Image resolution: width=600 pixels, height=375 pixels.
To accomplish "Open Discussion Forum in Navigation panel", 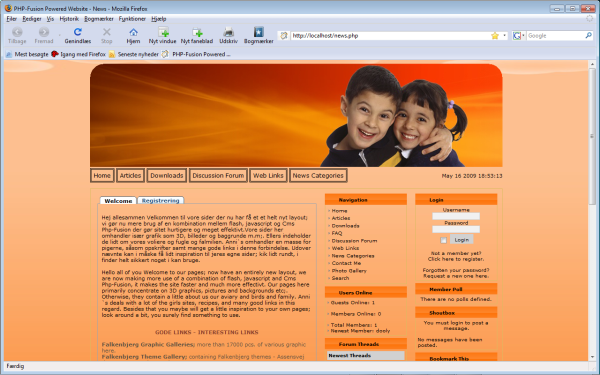I will [x=354, y=241].
